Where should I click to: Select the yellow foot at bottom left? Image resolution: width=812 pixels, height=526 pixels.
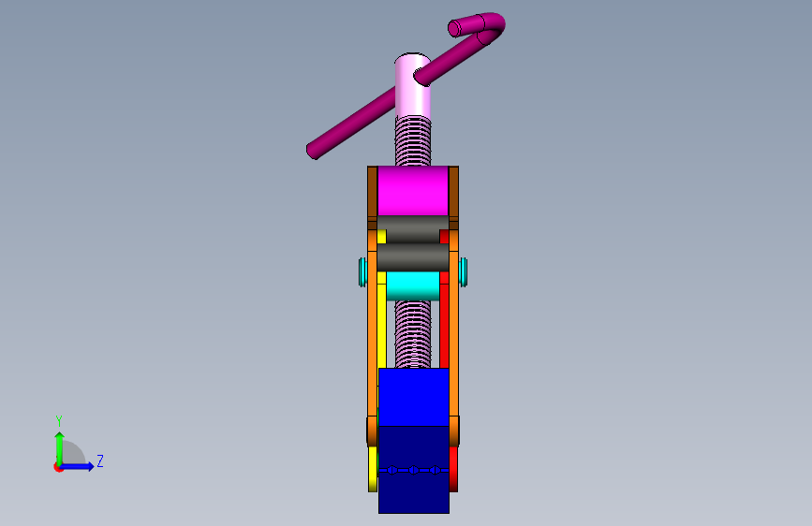click(x=373, y=469)
